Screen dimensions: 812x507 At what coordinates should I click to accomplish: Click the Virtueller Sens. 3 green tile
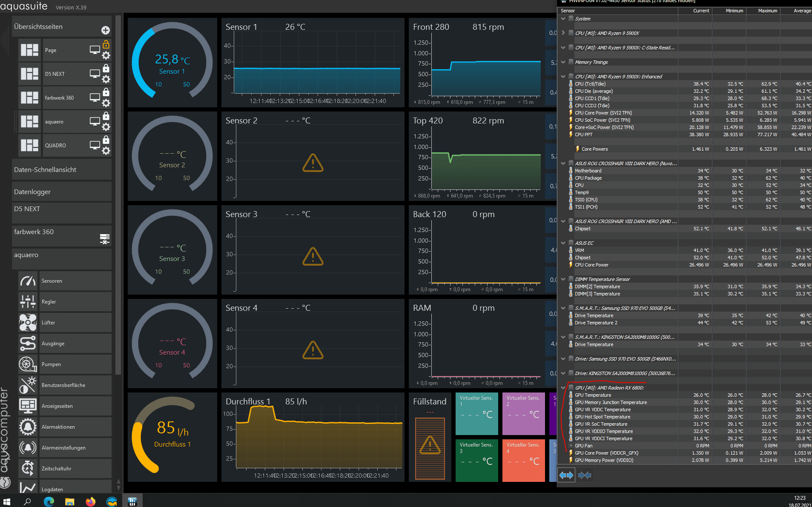pos(476,461)
